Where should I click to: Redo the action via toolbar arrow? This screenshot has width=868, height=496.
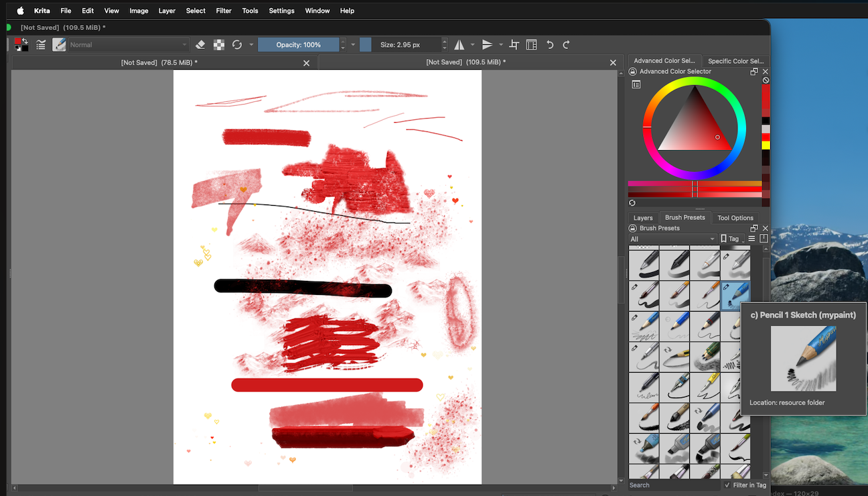point(566,45)
